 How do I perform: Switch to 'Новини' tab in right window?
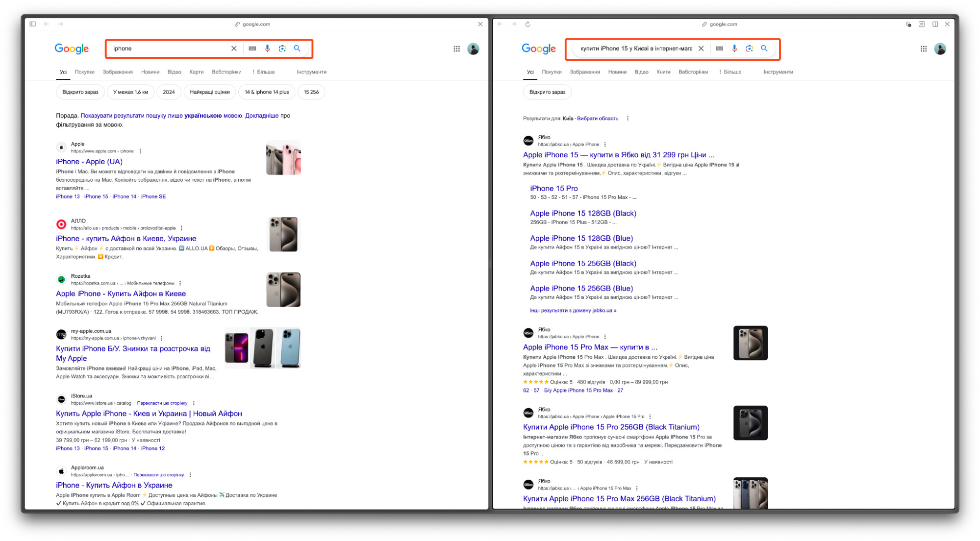pyautogui.click(x=617, y=72)
